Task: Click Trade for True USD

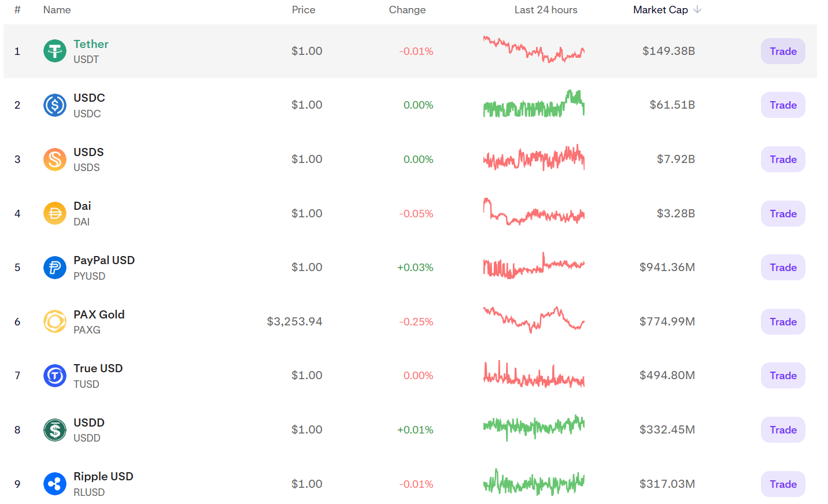Action: (x=783, y=376)
